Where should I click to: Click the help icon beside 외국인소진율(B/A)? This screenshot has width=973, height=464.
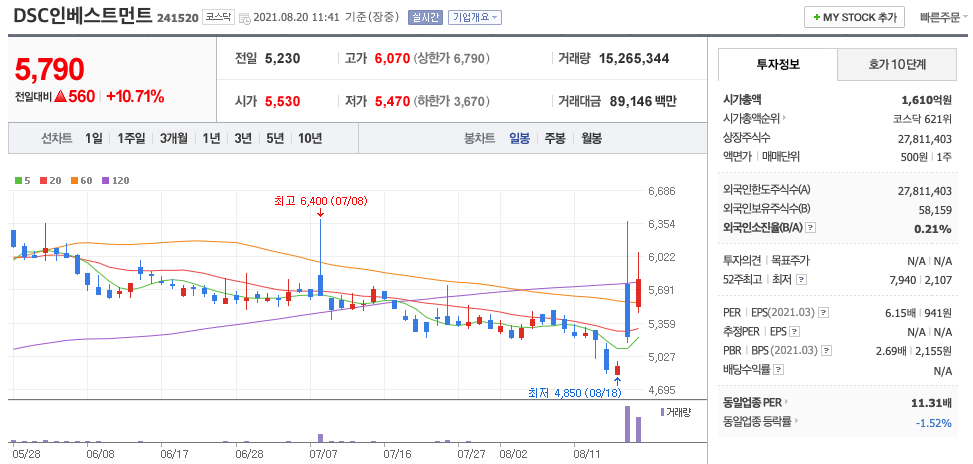(810, 228)
